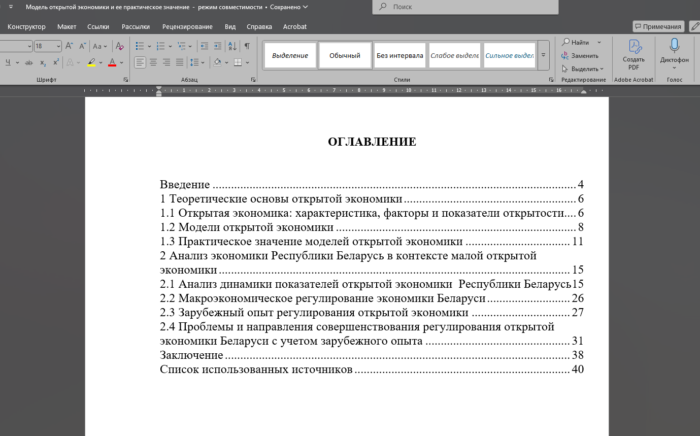Decrease font size with the shrink font icon
Screen dimensions: 700x436
[82, 46]
